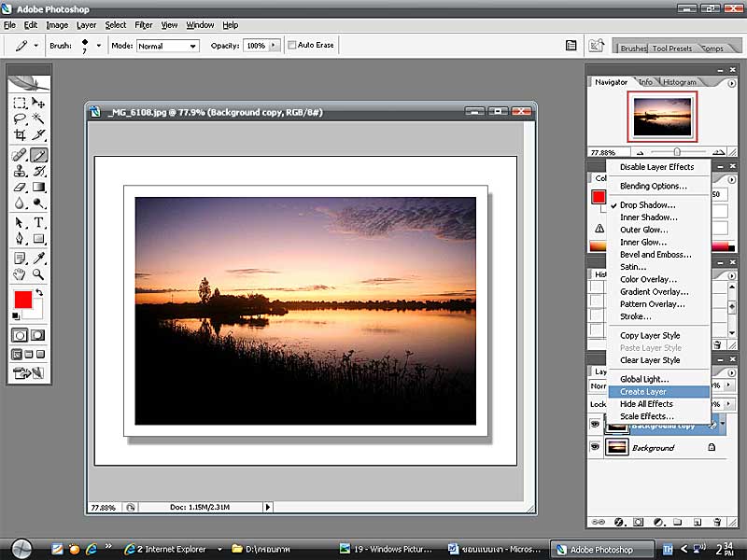Enable the Auto Erase checkbox
747x560 pixels.
pyautogui.click(x=292, y=45)
